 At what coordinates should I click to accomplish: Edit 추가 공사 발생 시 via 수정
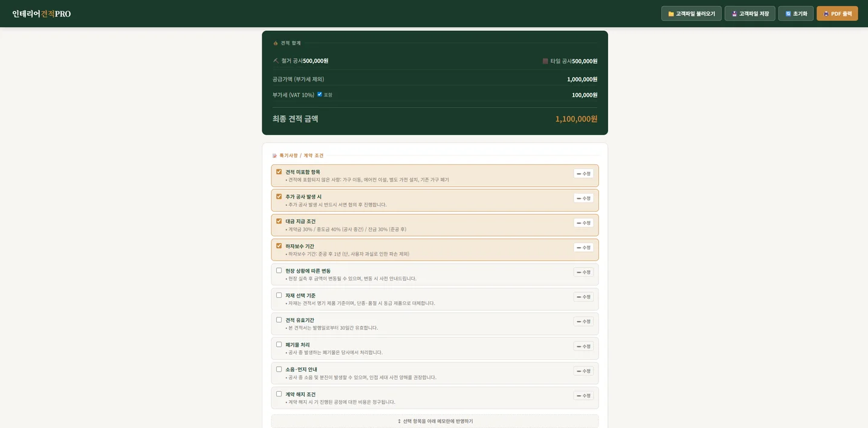coord(583,198)
